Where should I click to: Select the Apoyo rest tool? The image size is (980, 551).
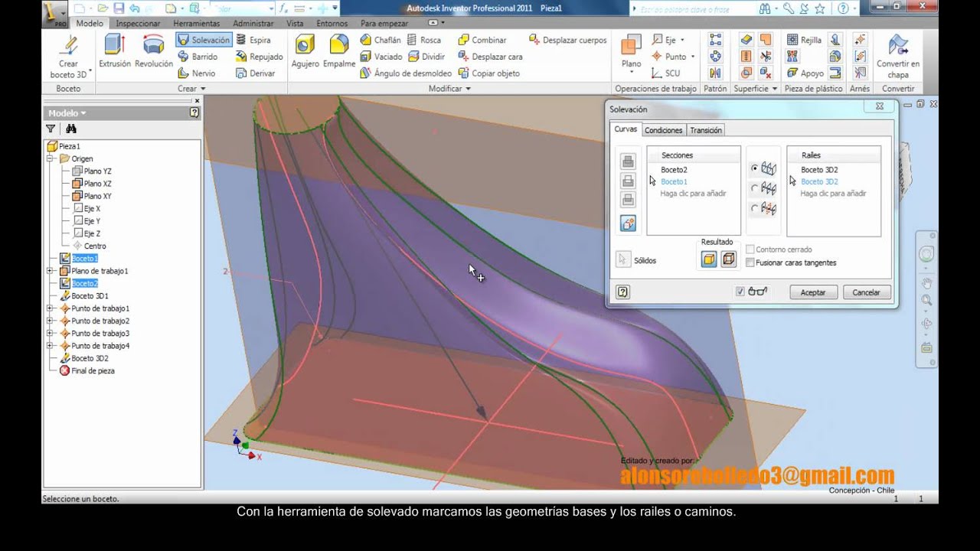[805, 73]
